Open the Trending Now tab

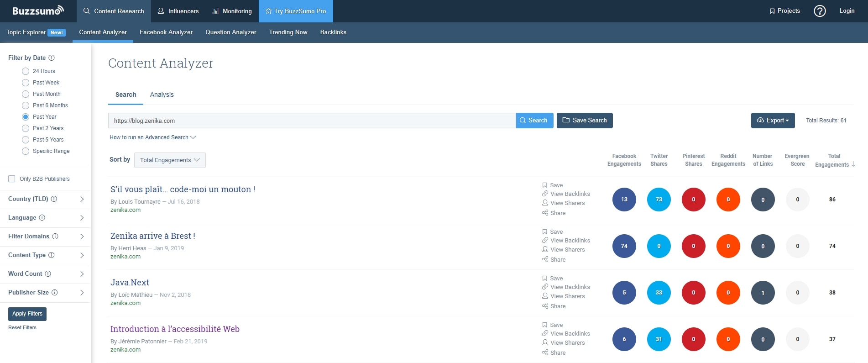(288, 32)
